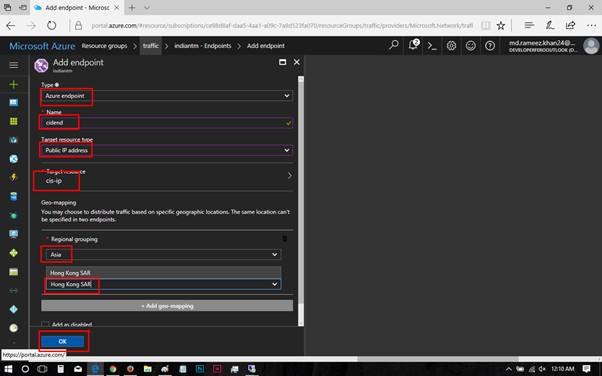Open the Regional grouping dropdown showing Asia
The width and height of the screenshot is (602, 376).
tap(163, 254)
